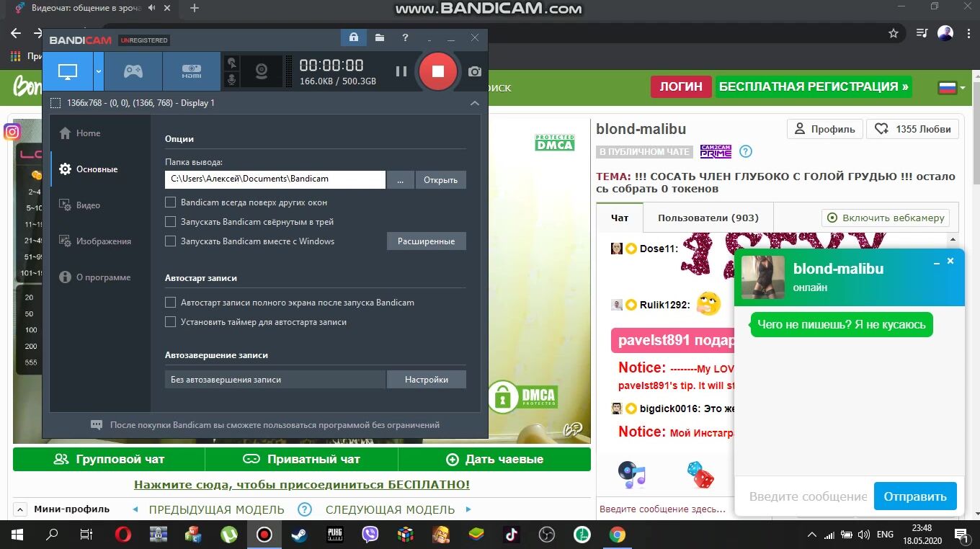
Task: Click the camera screenshot icon in Bandicam
Action: (474, 71)
